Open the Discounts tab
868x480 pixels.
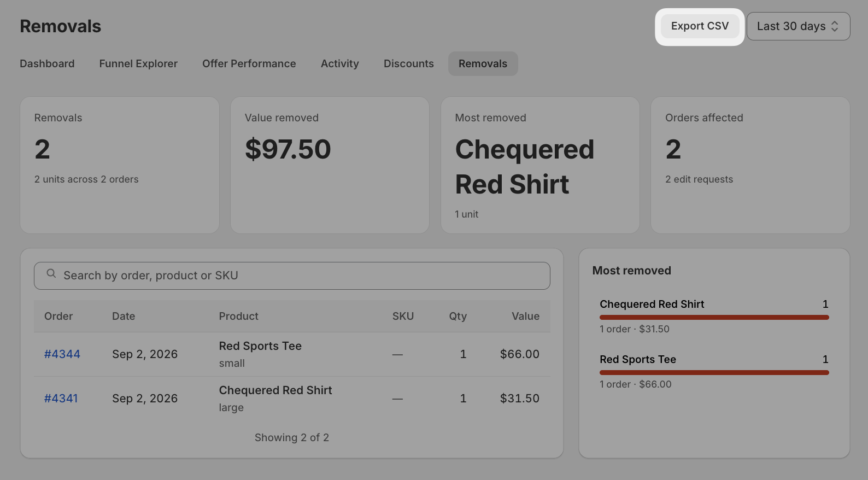pos(408,63)
